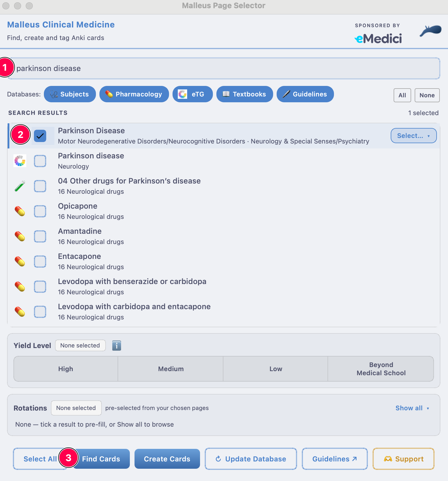Toggle the Pharmacology database filter

pos(134,94)
